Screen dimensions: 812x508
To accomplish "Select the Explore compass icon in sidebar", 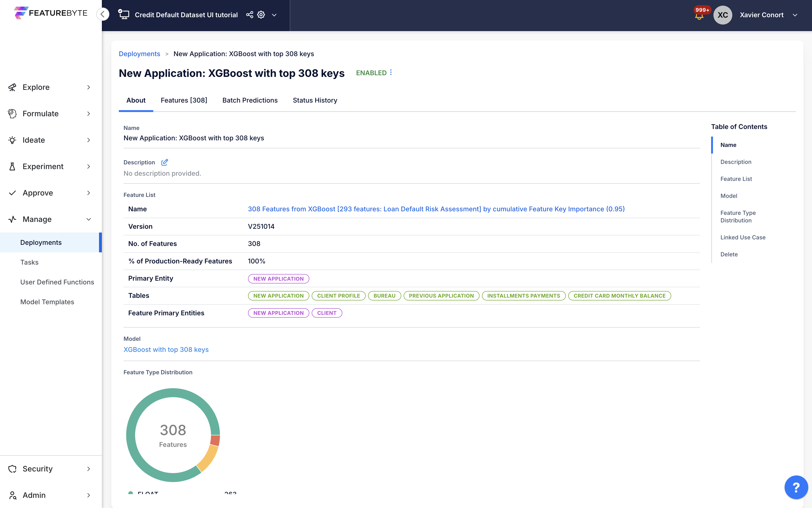I will coord(12,87).
